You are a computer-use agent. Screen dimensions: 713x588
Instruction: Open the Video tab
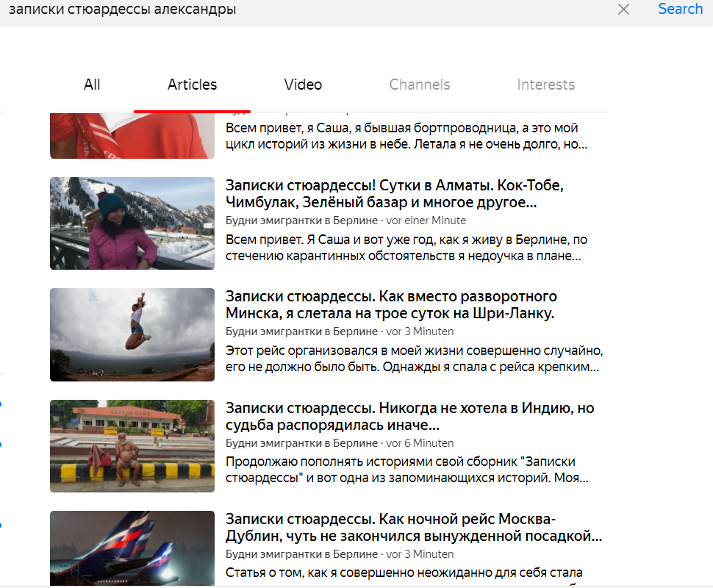click(x=303, y=85)
